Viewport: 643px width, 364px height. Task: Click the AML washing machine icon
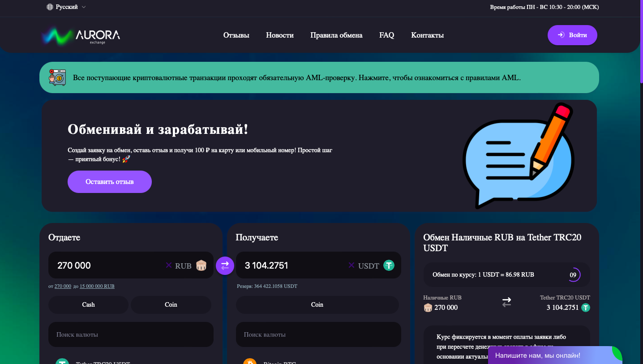click(57, 77)
